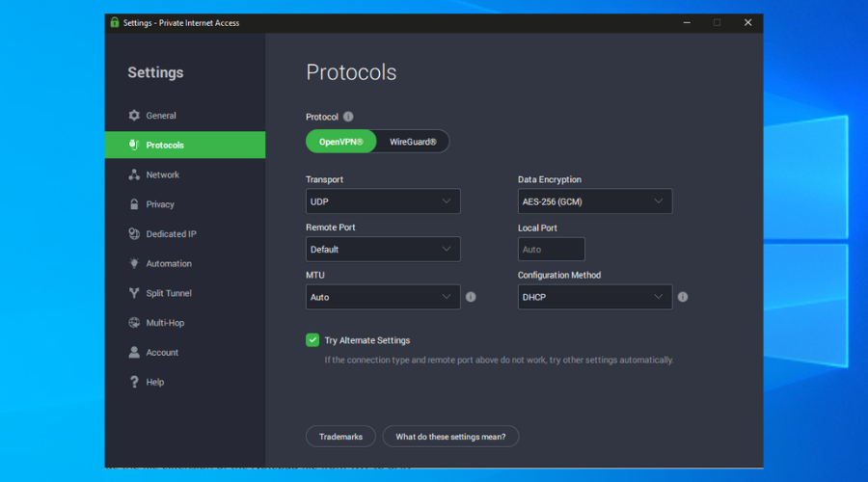This screenshot has width=868, height=482.
Task: Click the General gear icon in sidebar
Action: 134,115
